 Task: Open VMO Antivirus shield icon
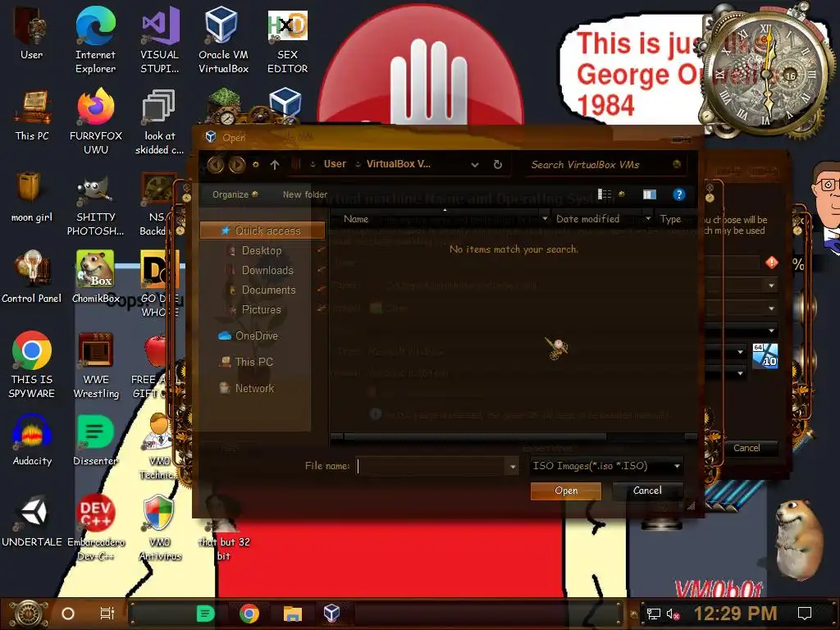tap(160, 527)
